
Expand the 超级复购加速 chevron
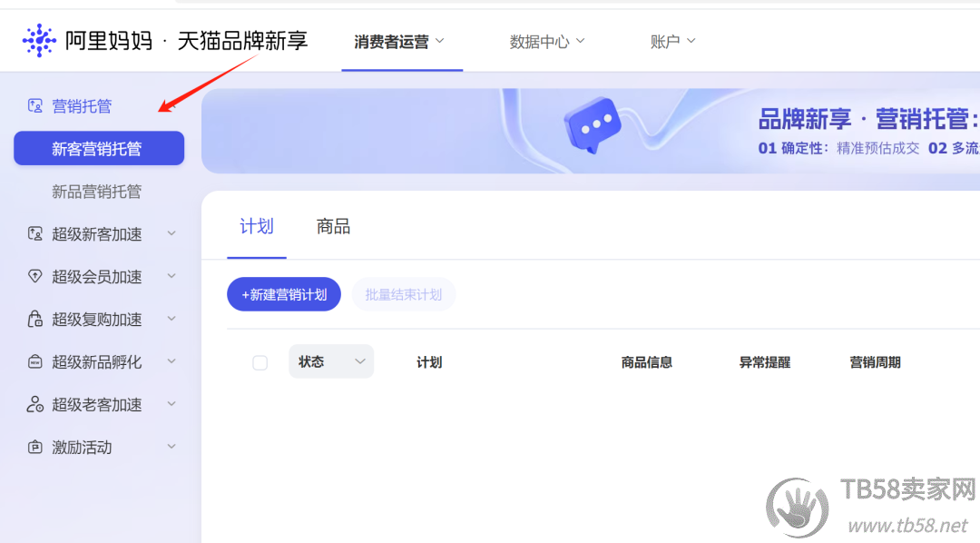coord(171,319)
